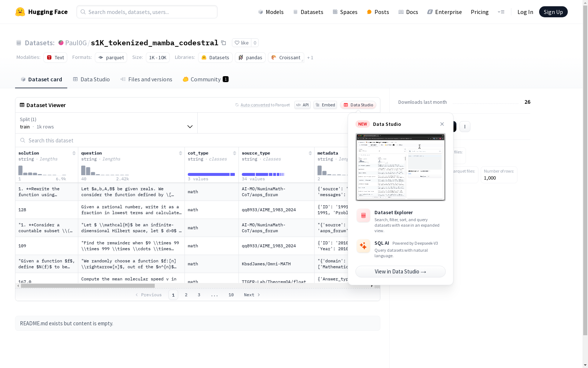Click the Hugging Face logo icon
This screenshot has height=368, width=588.
20,12
